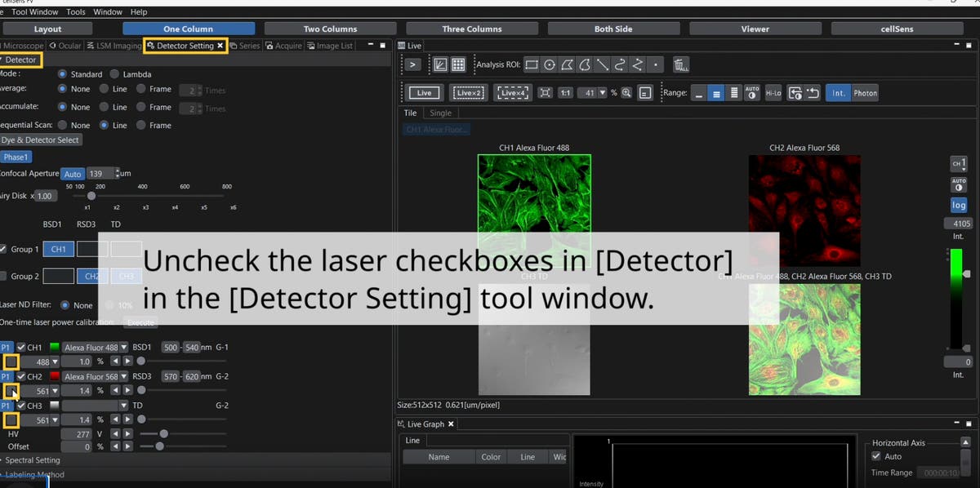The width and height of the screenshot is (980, 488).
Task: Select the rectangle Analysis ROI tool
Action: click(531, 64)
